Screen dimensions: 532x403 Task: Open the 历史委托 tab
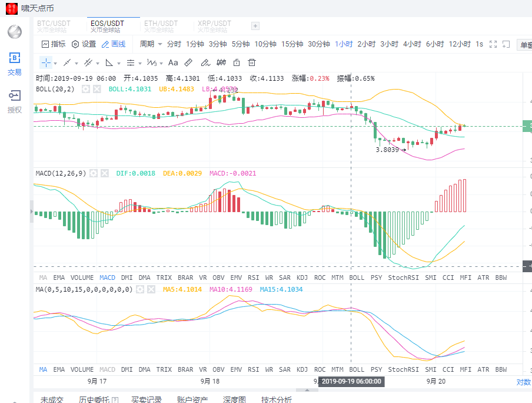tap(98, 399)
